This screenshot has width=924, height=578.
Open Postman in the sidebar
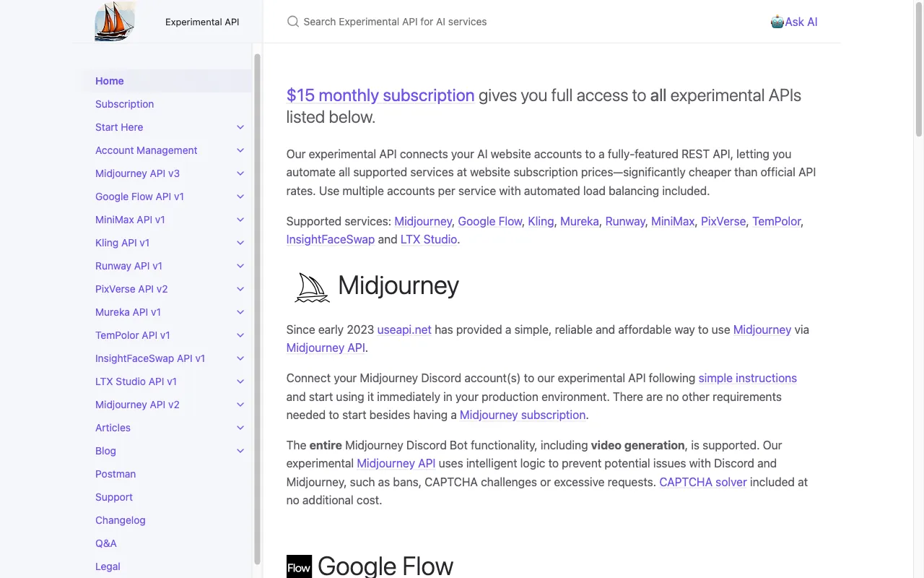(115, 474)
